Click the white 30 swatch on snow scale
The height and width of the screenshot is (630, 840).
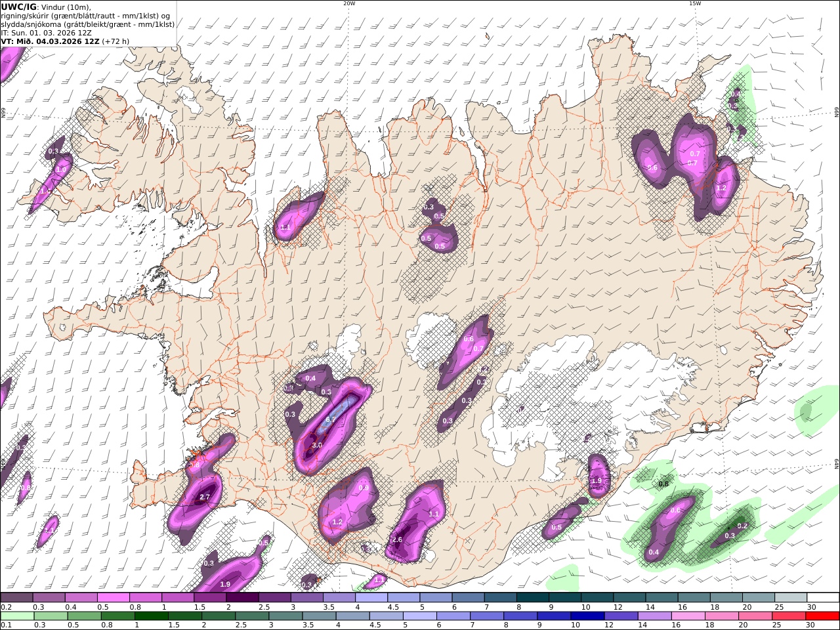[824, 598]
